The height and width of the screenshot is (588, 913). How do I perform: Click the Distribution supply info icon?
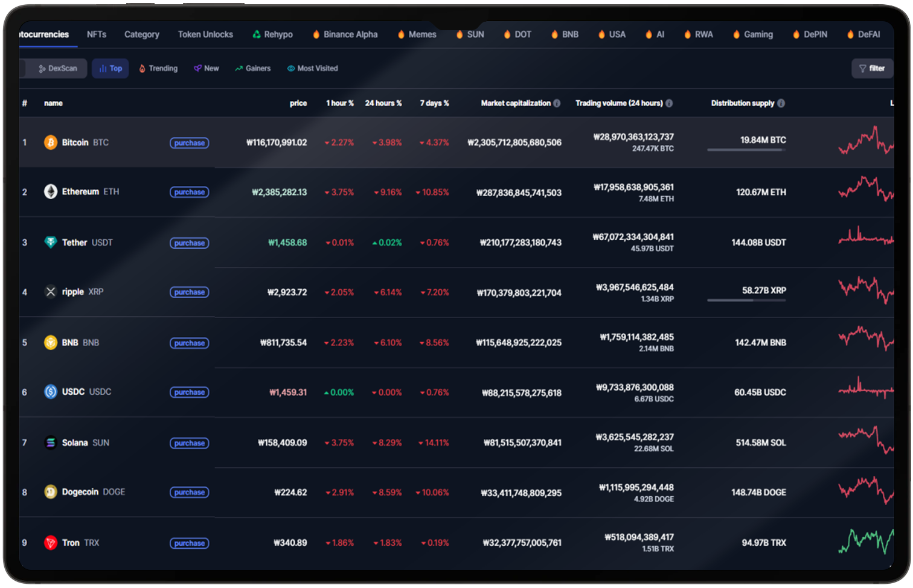point(781,103)
